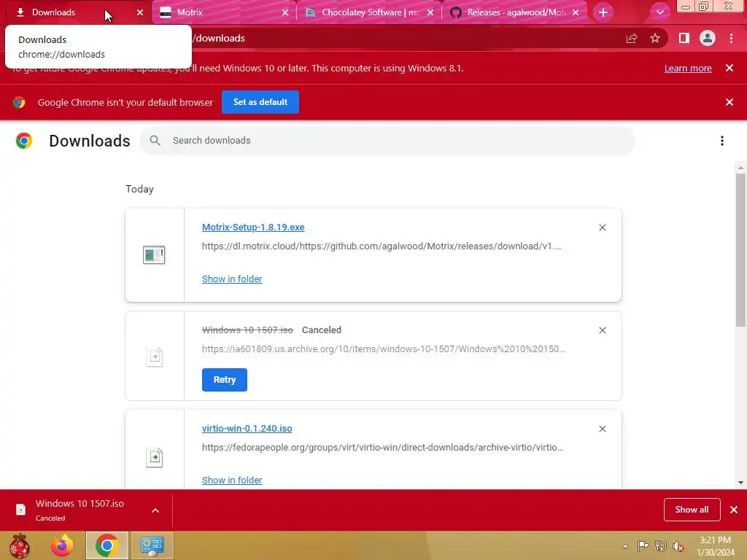Screen dimensions: 747x560
Task: Click the archive.org download URL text
Action: click(384, 349)
